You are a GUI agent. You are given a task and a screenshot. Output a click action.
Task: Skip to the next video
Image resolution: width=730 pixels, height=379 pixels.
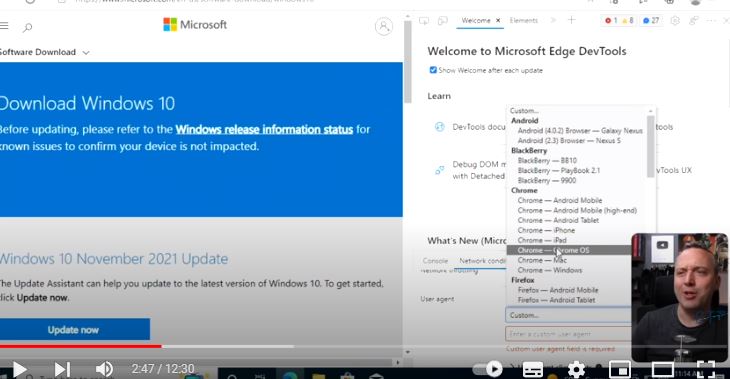[62, 369]
